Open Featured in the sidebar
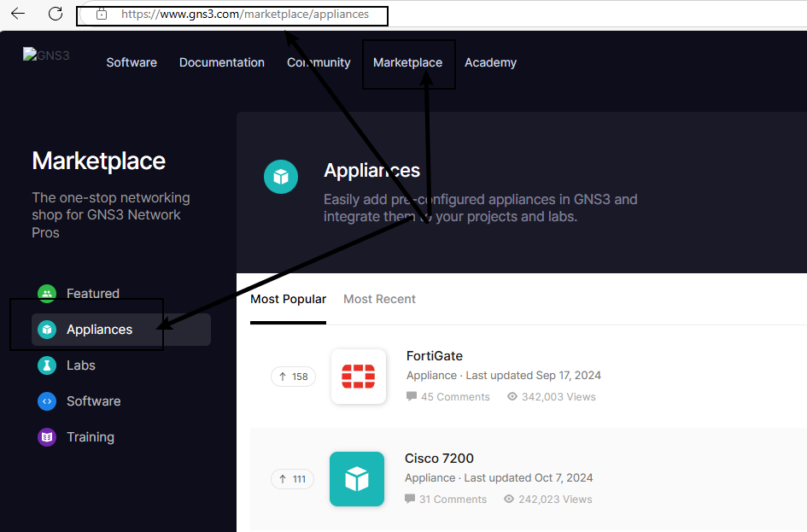Image resolution: width=807 pixels, height=532 pixels. point(92,293)
